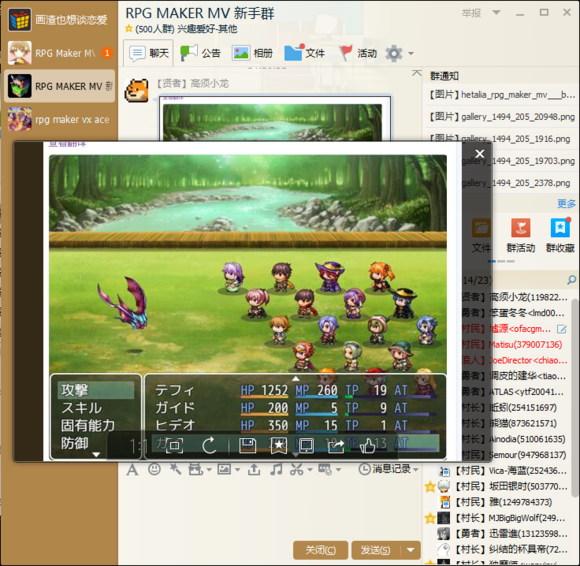Search group members with magnifier icon
This screenshot has height=566, width=580.
pyautogui.click(x=571, y=280)
